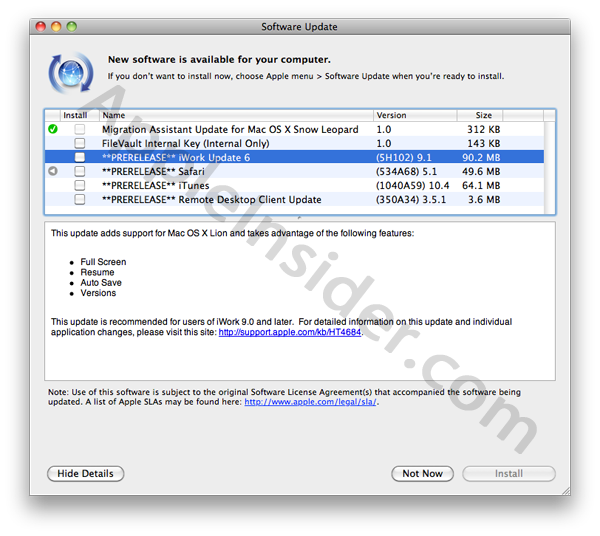Click the disabled Install button

[x=509, y=474]
